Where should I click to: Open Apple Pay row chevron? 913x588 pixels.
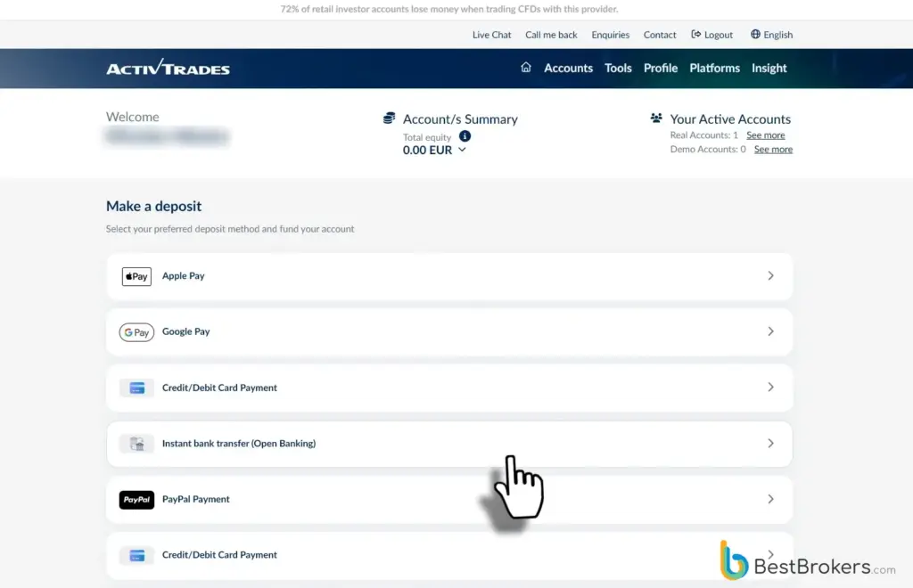pyautogui.click(x=770, y=275)
